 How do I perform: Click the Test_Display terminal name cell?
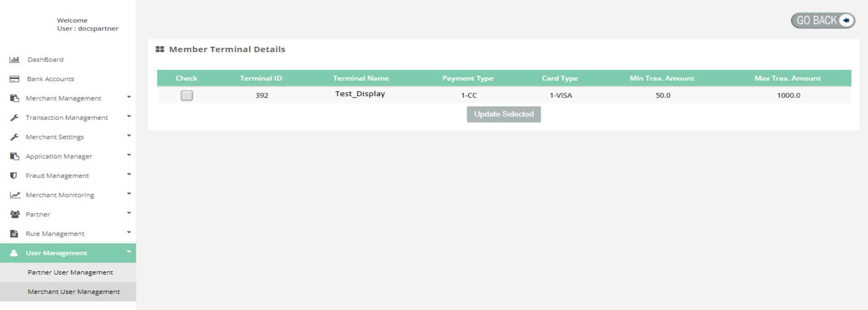pyautogui.click(x=360, y=94)
